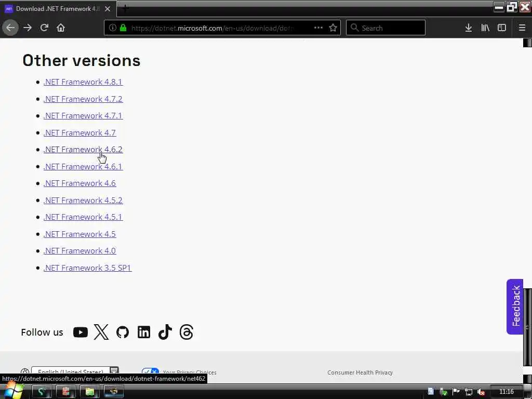Click the taskbar clock showing 11:16
This screenshot has width=532, height=399.
[x=506, y=392]
